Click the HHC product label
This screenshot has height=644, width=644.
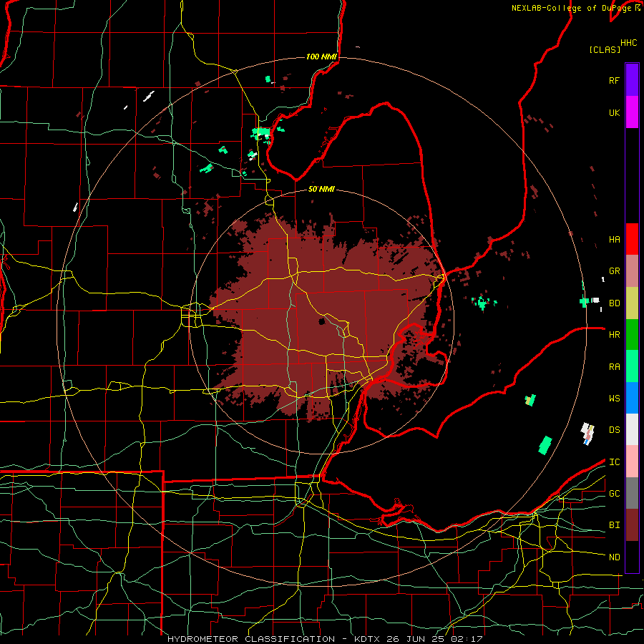click(x=629, y=43)
